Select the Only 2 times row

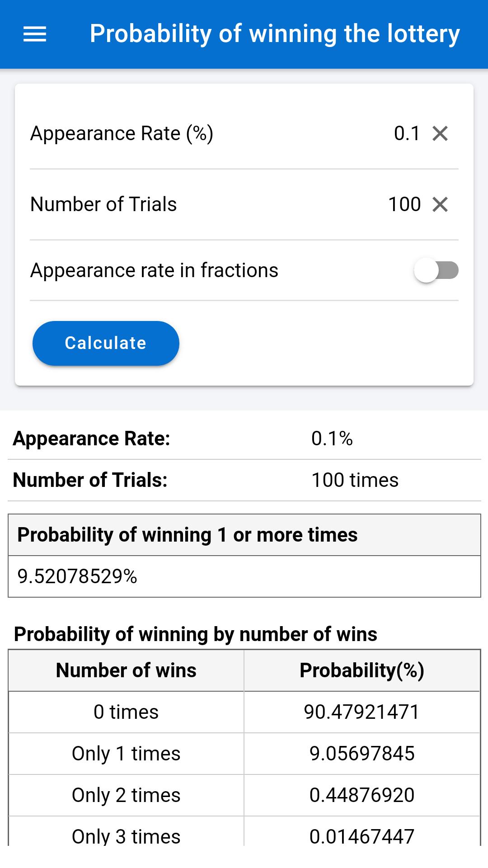click(126, 795)
